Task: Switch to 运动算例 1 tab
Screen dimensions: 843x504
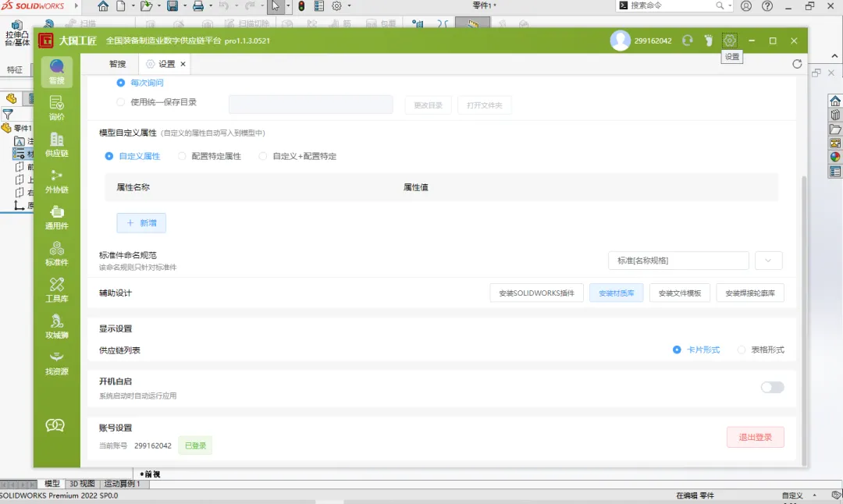Action: (x=122, y=484)
